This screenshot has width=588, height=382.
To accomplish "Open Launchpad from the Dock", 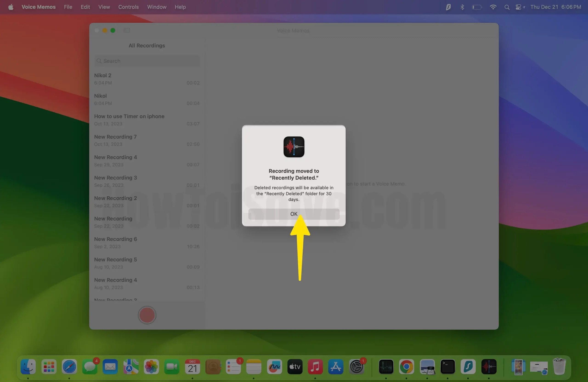I will [49, 366].
